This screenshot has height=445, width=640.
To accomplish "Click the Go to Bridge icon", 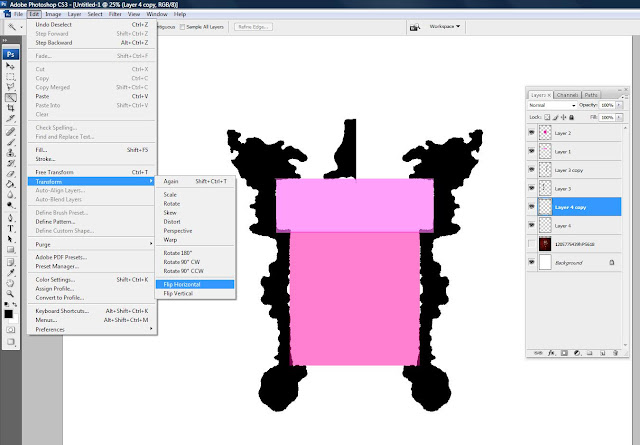I will tap(415, 27).
